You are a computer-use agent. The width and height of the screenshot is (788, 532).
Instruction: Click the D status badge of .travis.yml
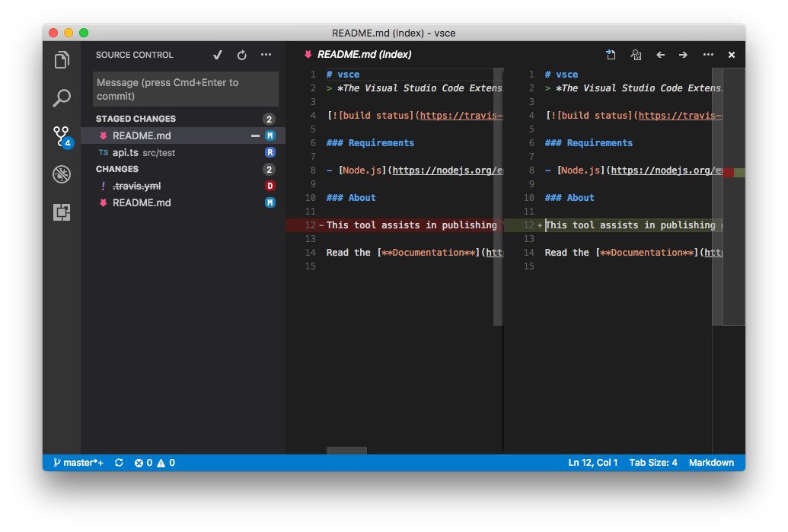click(270, 186)
